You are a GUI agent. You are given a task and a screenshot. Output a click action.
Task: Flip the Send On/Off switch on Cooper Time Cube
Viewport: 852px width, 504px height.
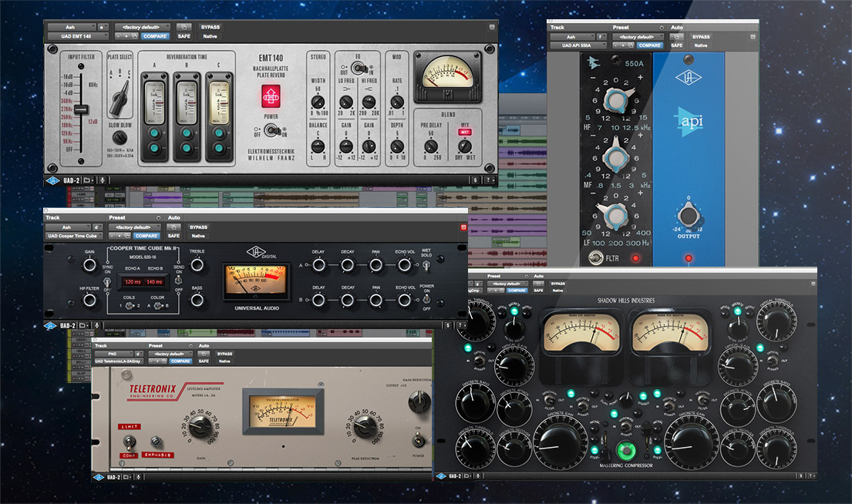179,281
